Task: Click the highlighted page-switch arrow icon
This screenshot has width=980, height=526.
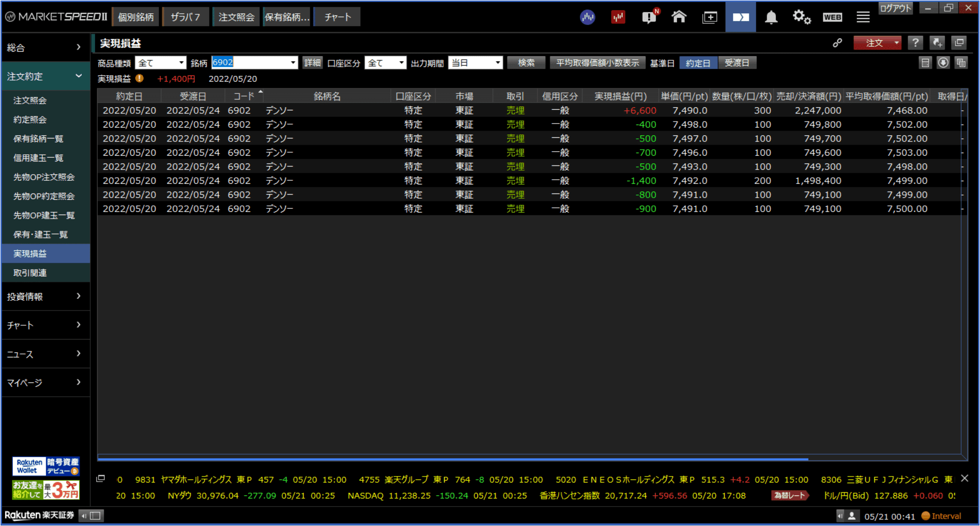Action: [741, 17]
